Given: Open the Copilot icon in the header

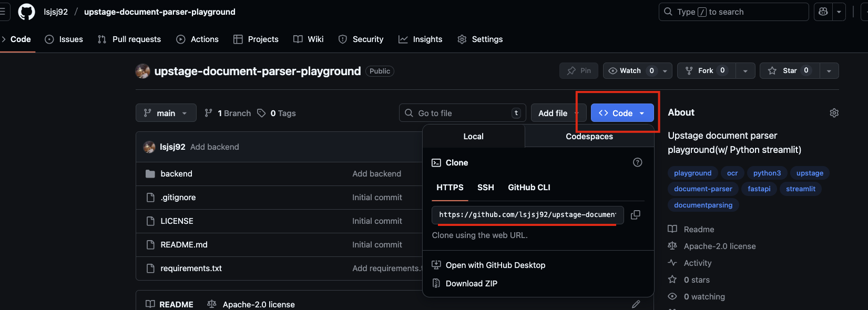Looking at the screenshot, I should (x=823, y=12).
